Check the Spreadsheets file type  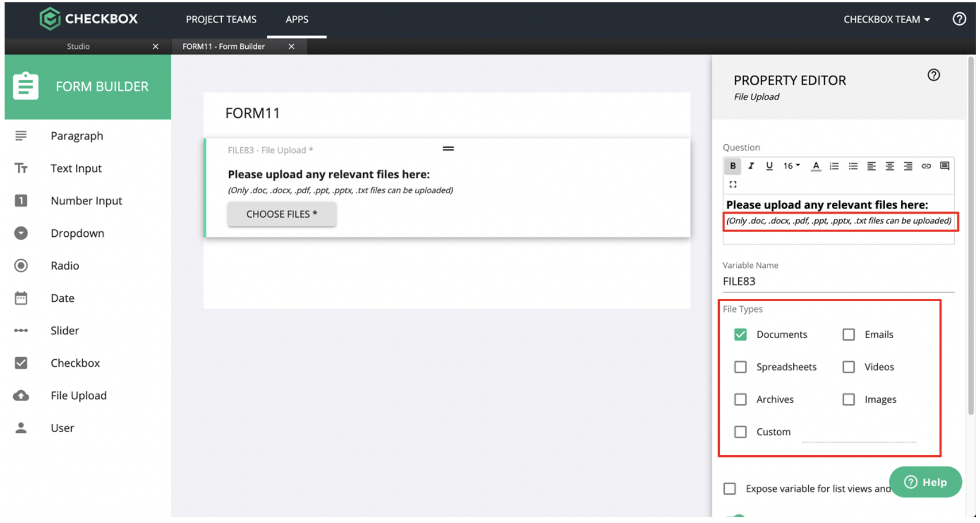click(x=740, y=367)
